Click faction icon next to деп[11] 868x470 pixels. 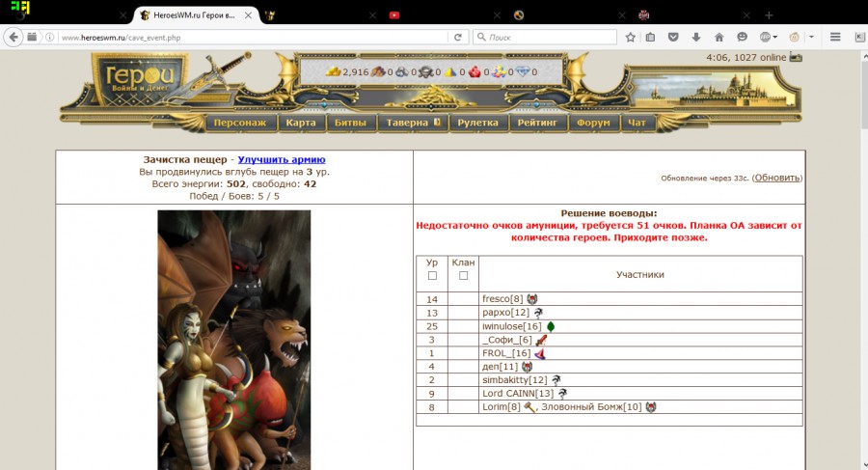pyautogui.click(x=527, y=367)
